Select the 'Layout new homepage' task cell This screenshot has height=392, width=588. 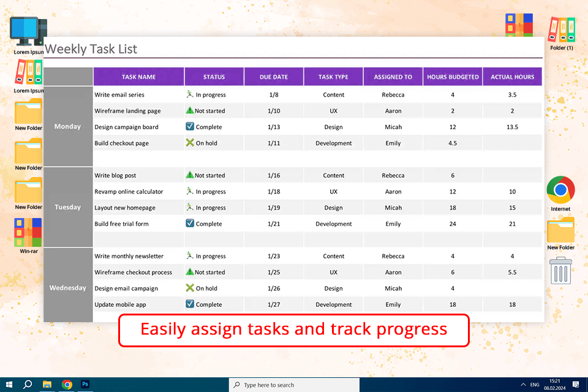139,208
